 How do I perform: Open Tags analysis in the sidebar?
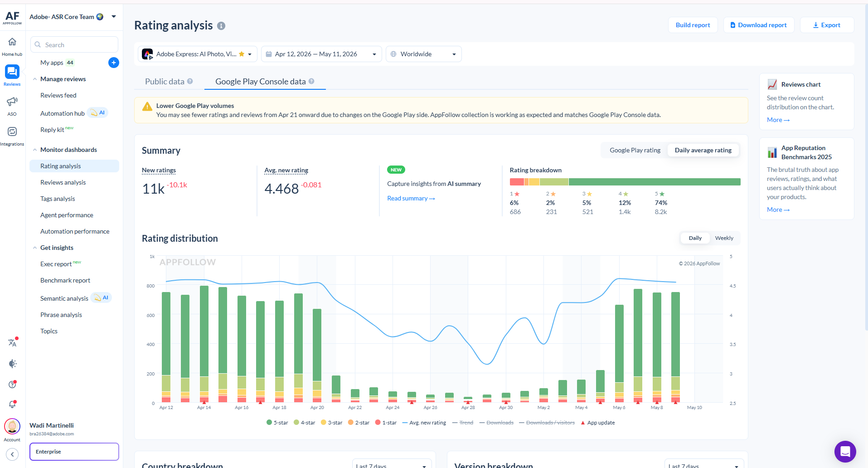pyautogui.click(x=58, y=199)
